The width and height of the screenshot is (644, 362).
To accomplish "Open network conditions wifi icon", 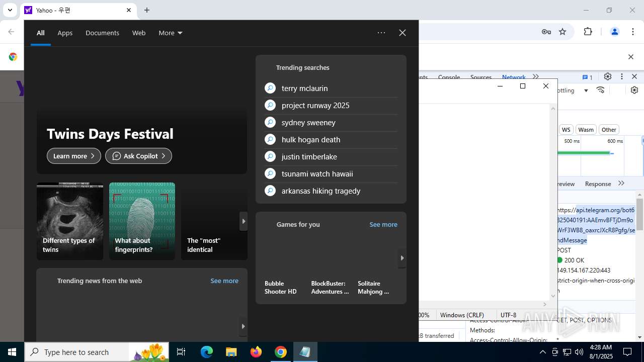I will pyautogui.click(x=600, y=90).
